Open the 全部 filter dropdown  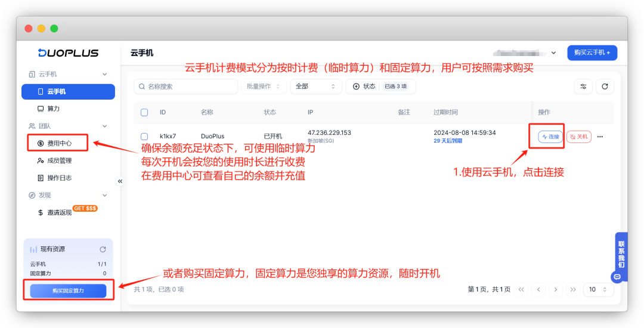315,86
